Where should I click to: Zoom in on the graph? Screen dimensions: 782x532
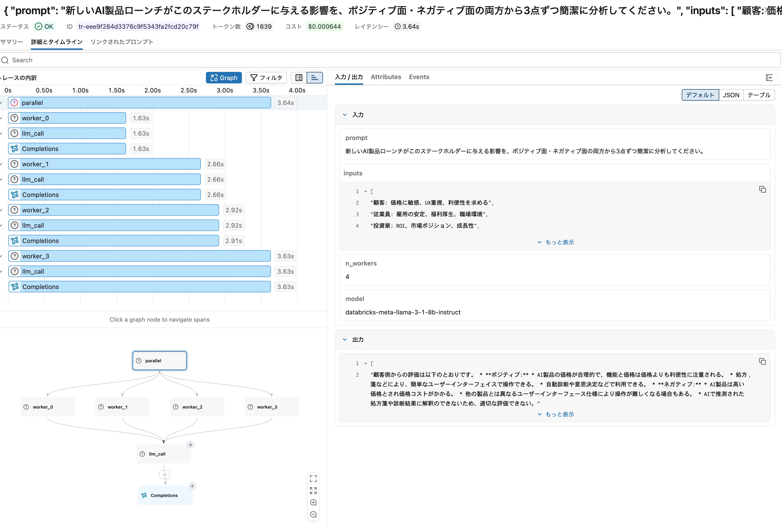pos(313,503)
